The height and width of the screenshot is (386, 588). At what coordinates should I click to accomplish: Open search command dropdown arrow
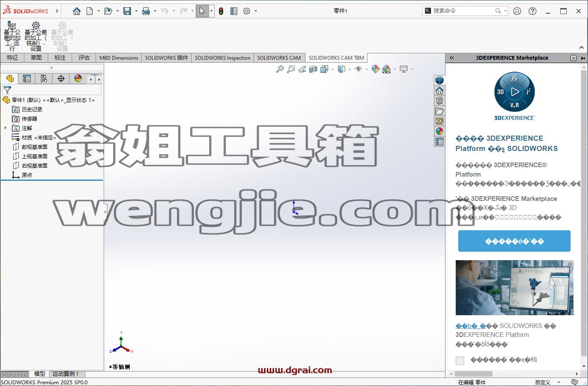506,11
